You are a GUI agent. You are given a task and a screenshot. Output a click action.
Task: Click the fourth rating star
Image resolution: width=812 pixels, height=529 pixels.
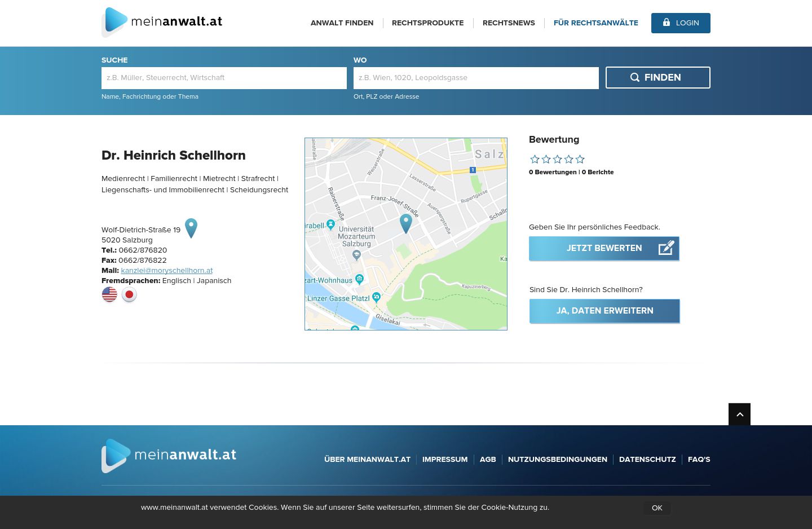(569, 159)
